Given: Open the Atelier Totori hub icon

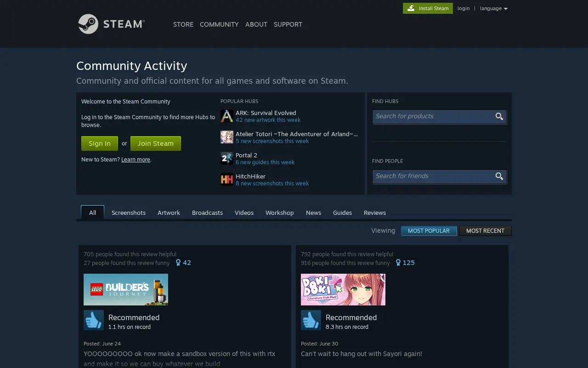Looking at the screenshot, I should [227, 137].
